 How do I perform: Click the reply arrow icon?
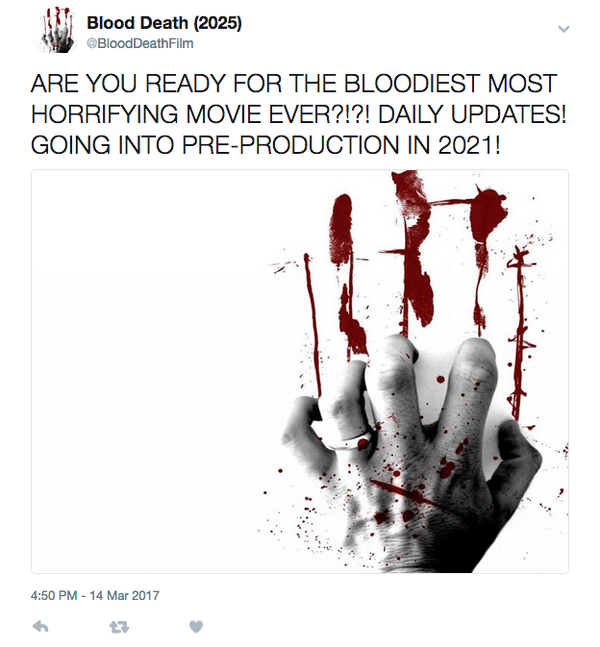click(41, 626)
